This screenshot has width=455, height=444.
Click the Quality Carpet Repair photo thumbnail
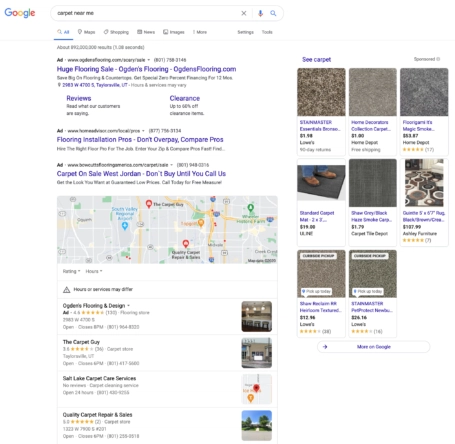tap(257, 425)
